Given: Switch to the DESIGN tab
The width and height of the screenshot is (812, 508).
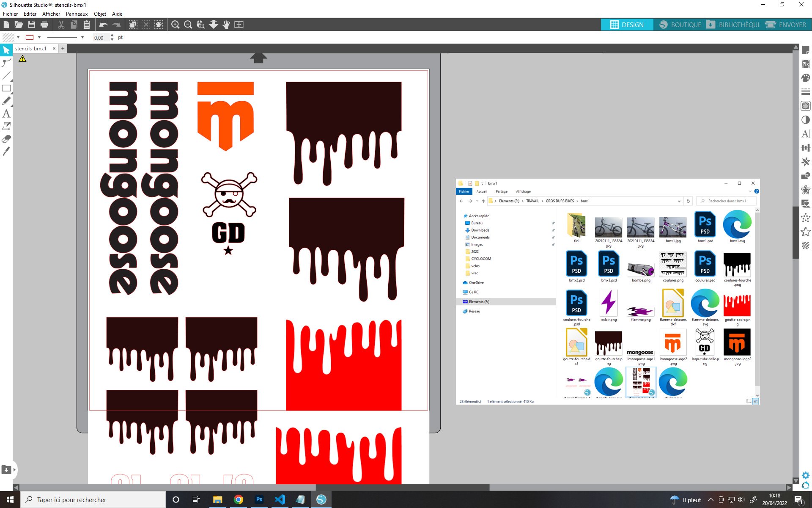Looking at the screenshot, I should [627, 25].
